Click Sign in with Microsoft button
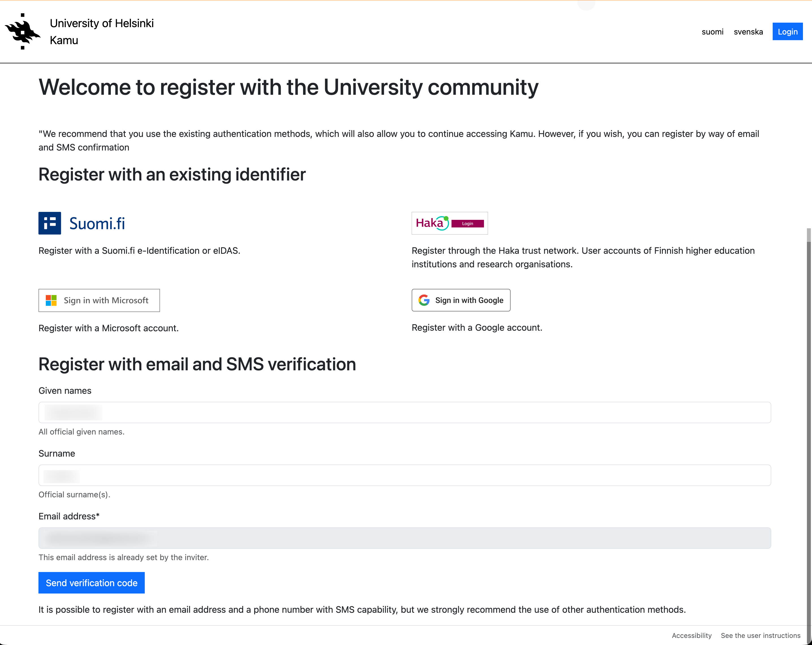 [x=99, y=300]
